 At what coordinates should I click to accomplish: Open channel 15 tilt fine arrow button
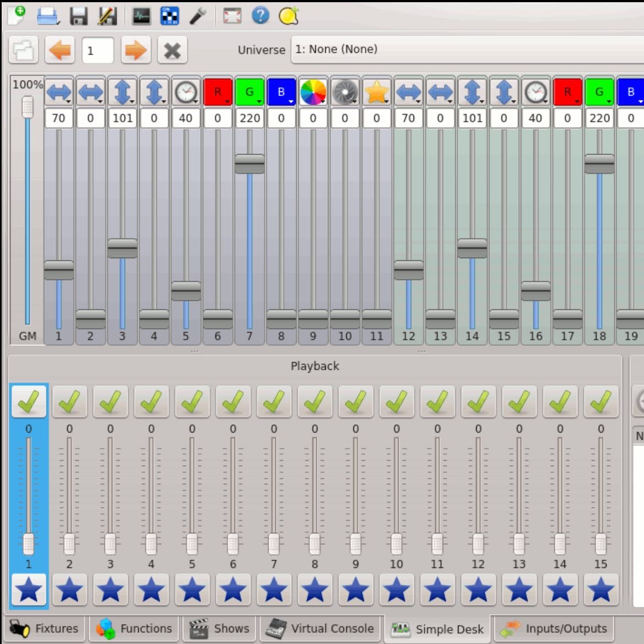pos(504,91)
